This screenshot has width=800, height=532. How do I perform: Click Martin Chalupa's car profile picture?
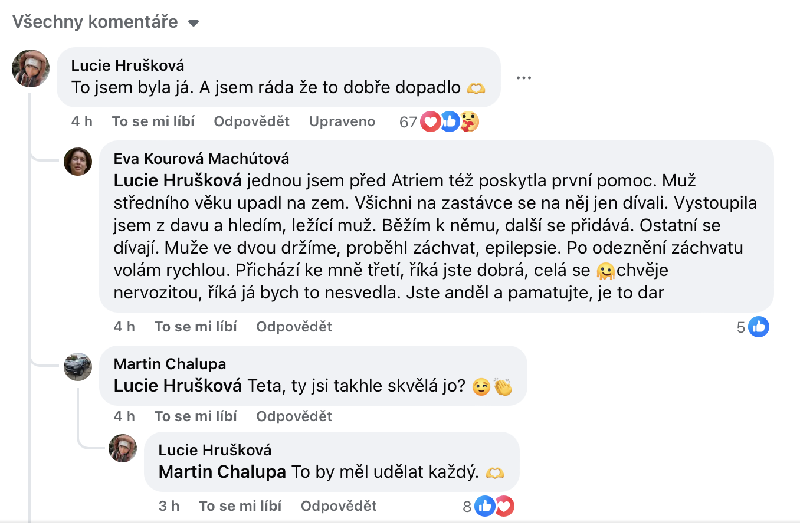coord(78,367)
